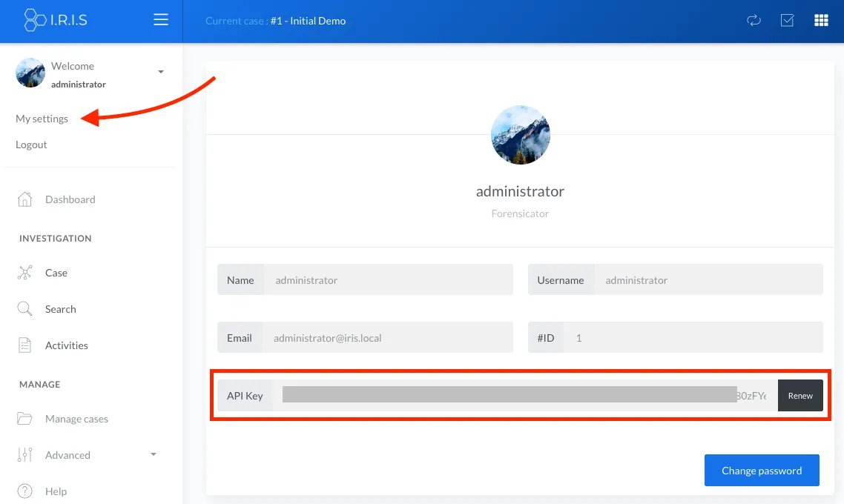Click the Case graph icon

pos(24,273)
